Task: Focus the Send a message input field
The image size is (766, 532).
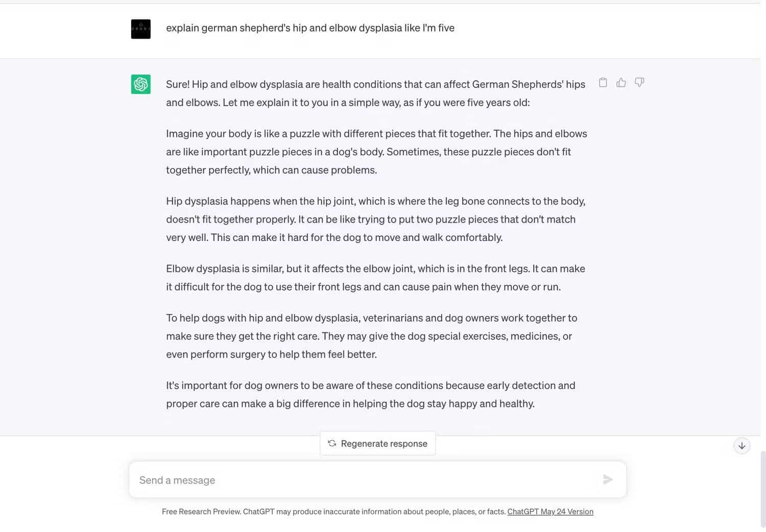Action: click(357, 480)
